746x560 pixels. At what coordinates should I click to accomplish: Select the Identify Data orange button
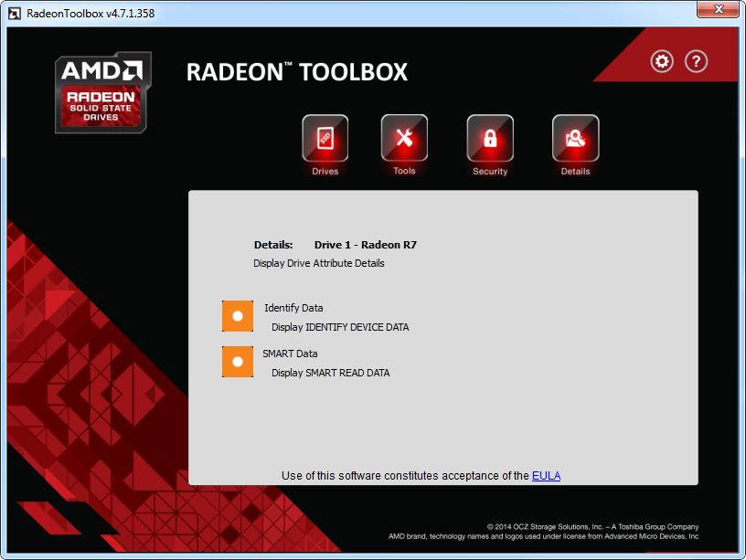click(238, 316)
